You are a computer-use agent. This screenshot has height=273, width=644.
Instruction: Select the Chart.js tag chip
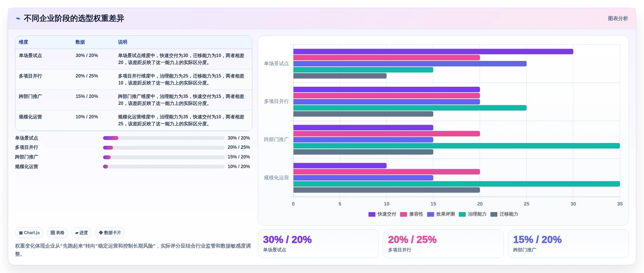29,233
